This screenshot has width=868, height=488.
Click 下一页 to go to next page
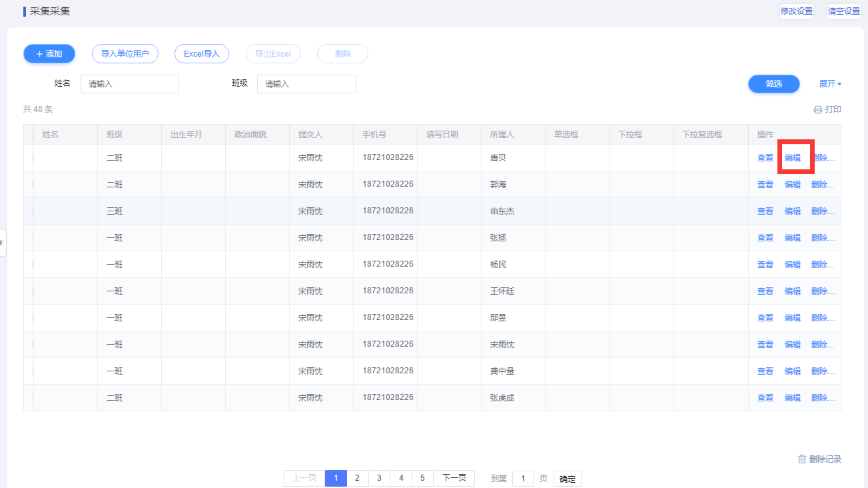[x=454, y=478]
